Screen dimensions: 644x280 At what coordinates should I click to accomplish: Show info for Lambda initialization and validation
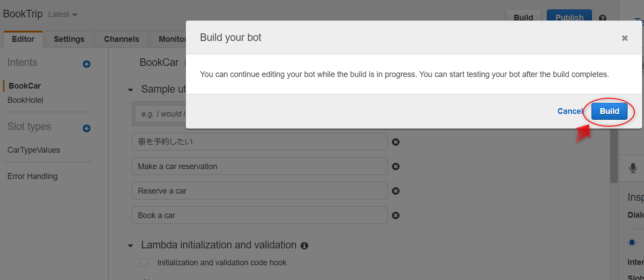click(305, 246)
